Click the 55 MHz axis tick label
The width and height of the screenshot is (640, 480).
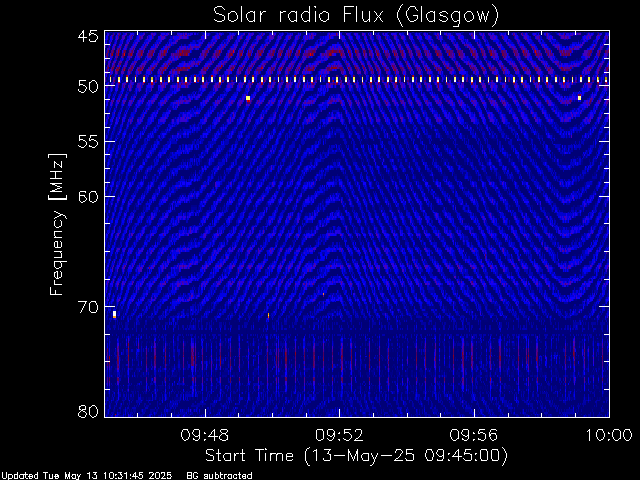88,142
